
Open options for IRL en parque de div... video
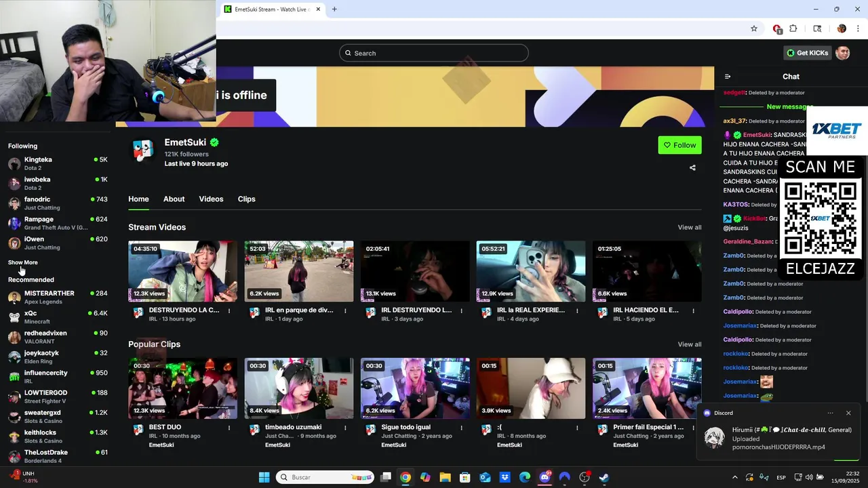pyautogui.click(x=345, y=310)
